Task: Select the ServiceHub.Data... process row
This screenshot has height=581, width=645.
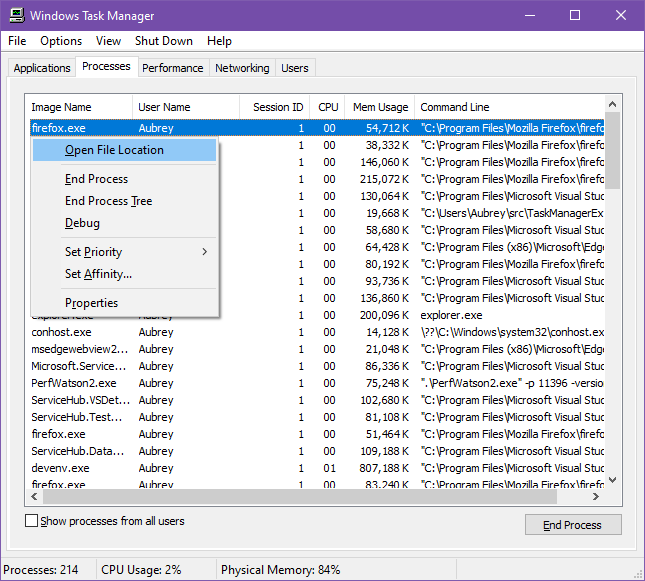Action: point(317,451)
